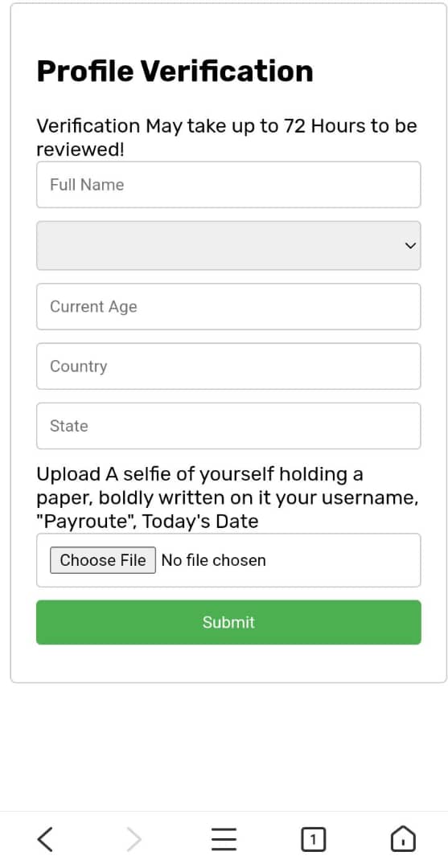The height and width of the screenshot is (868, 448).
Task: Click the greyed-out forward arrow
Action: pos(134,839)
